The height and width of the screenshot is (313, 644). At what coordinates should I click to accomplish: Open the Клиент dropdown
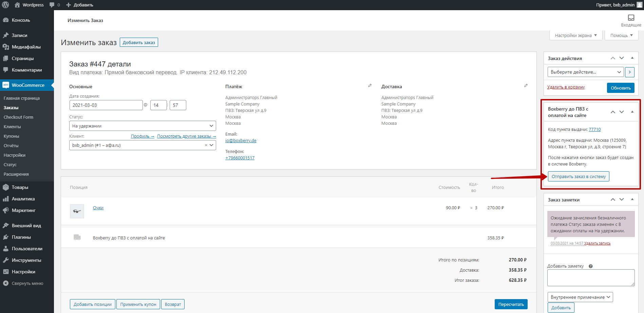point(143,145)
